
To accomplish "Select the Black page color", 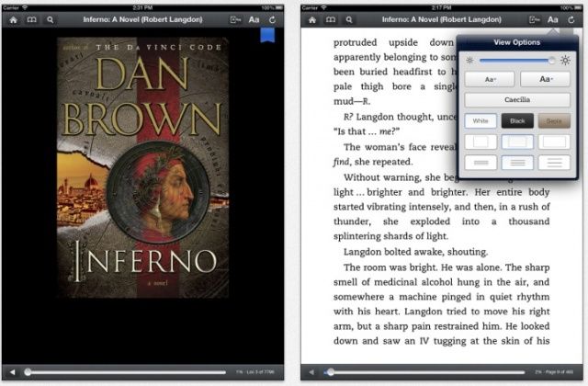I will (x=517, y=120).
